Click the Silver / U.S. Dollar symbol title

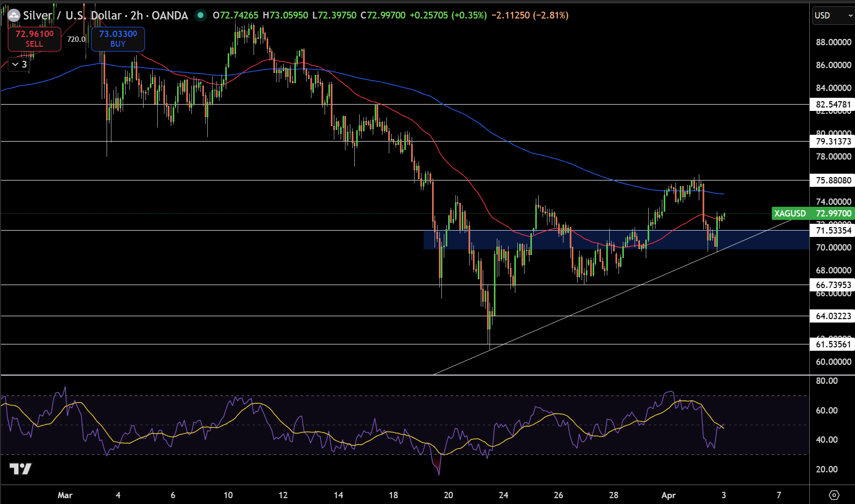[72, 16]
